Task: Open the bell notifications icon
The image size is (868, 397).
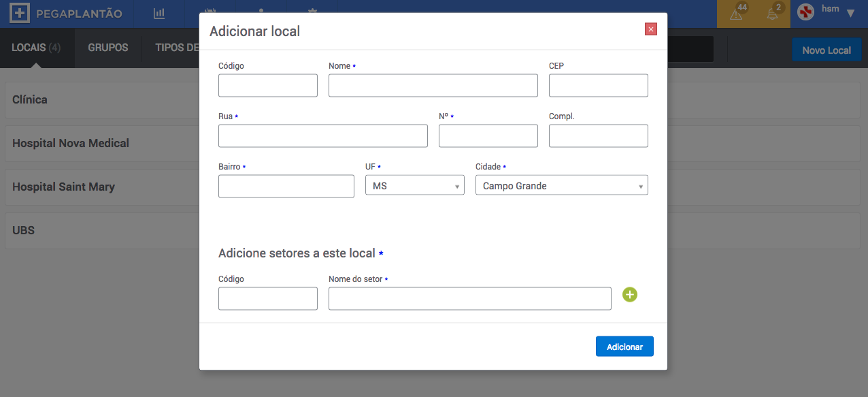Action: [772, 14]
